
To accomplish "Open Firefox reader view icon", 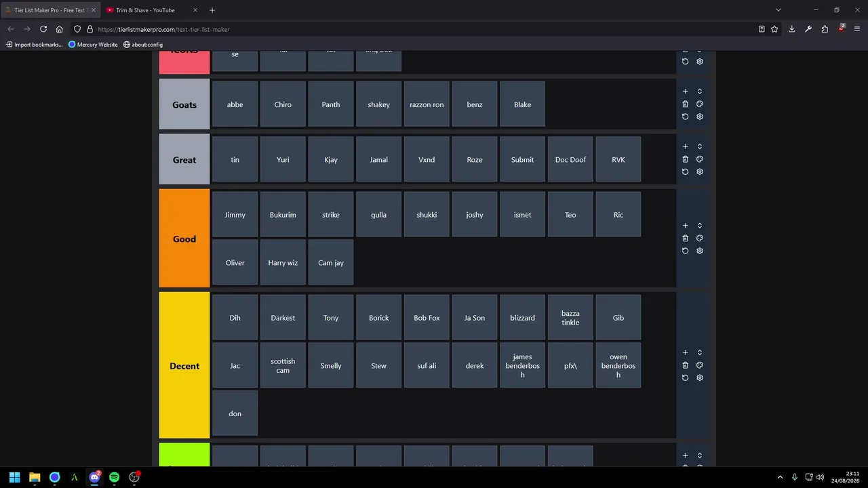I will click(x=762, y=29).
